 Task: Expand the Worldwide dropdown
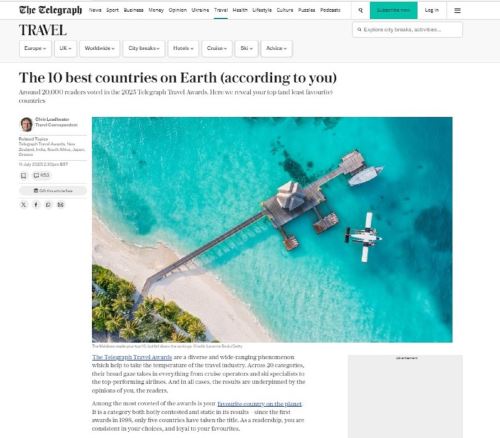point(100,48)
